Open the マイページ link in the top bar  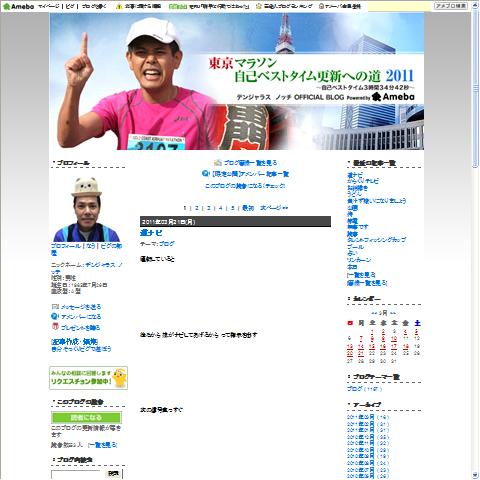[x=49, y=6]
